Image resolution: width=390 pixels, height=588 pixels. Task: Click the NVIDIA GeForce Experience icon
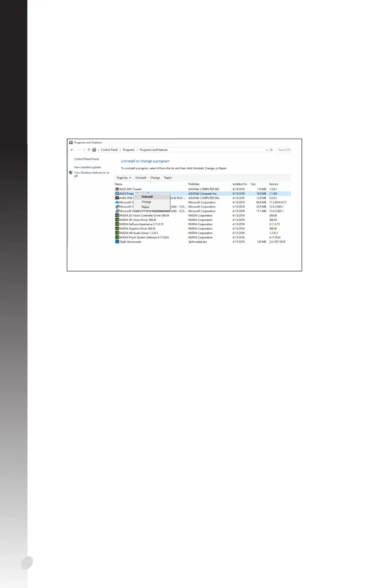click(117, 224)
